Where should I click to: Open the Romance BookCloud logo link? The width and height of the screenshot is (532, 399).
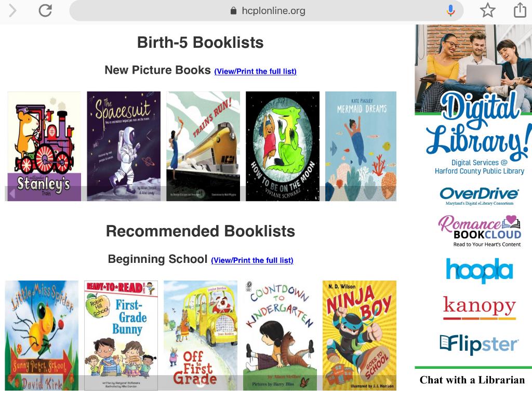(x=479, y=231)
